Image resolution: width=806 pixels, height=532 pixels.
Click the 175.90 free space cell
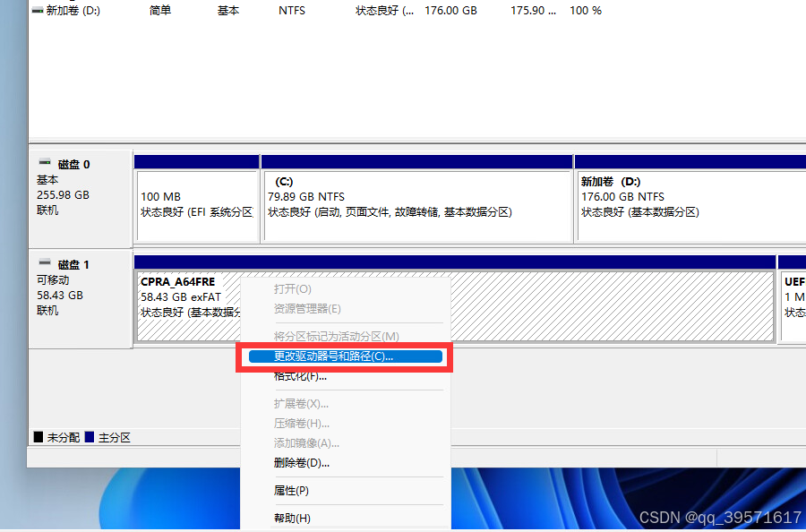533,10
